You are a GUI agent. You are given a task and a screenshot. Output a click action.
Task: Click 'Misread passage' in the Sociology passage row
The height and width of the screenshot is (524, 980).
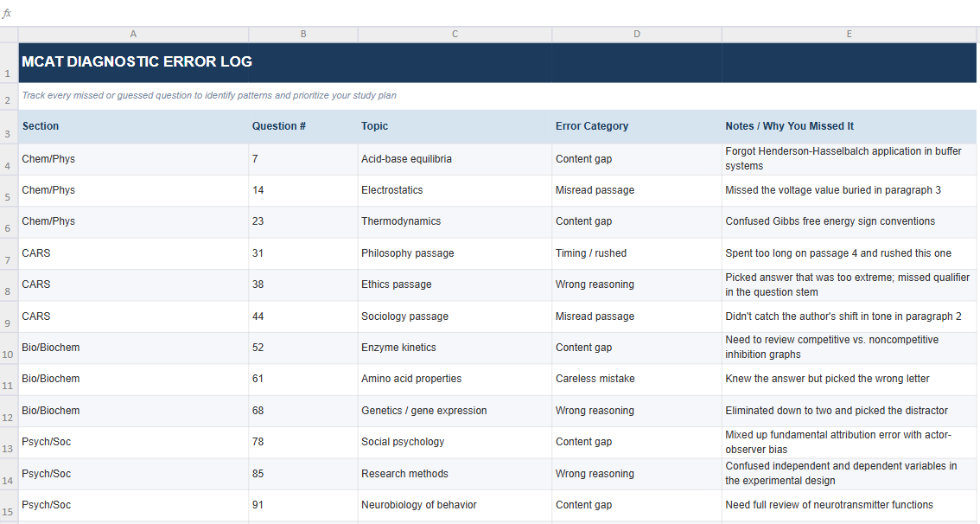tap(637, 317)
